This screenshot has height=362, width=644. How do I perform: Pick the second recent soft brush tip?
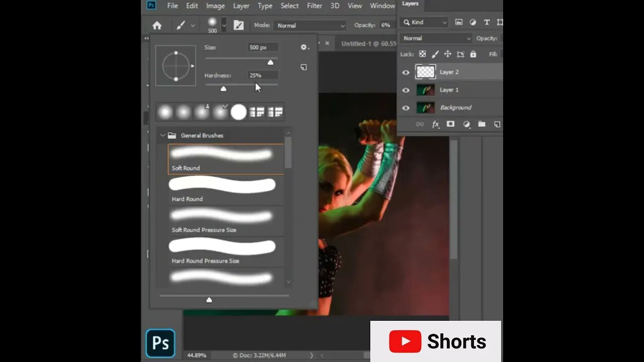pos(183,112)
